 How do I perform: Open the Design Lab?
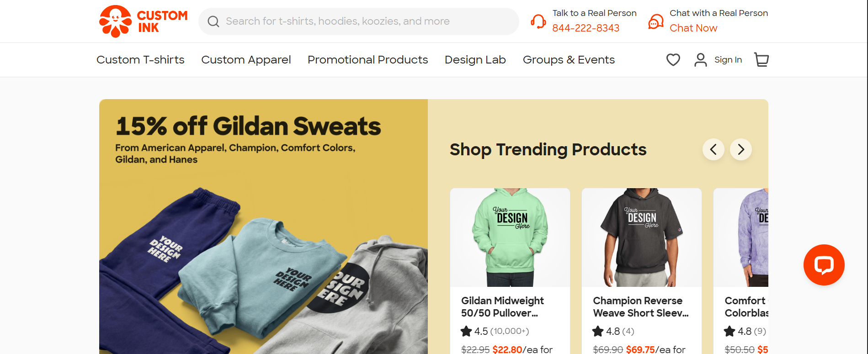475,59
